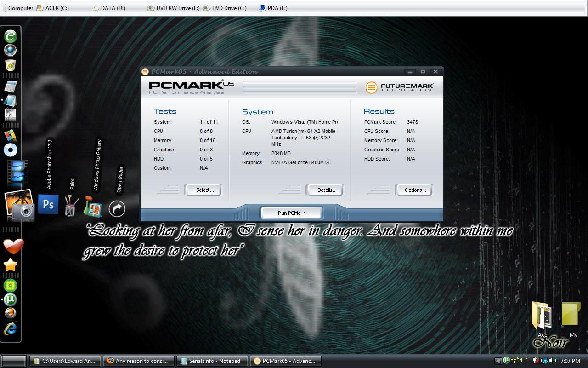Launch the green flower dock icon
588x368 pixels.
[10, 286]
